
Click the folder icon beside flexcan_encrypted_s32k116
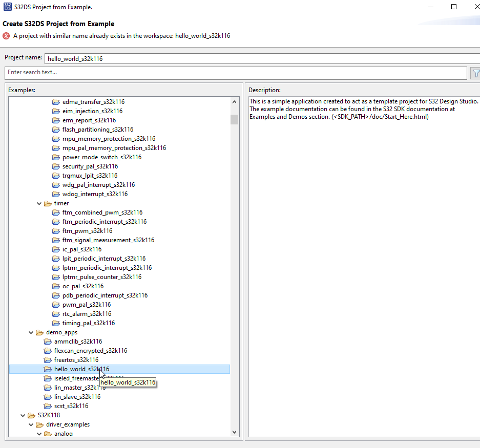[48, 350]
